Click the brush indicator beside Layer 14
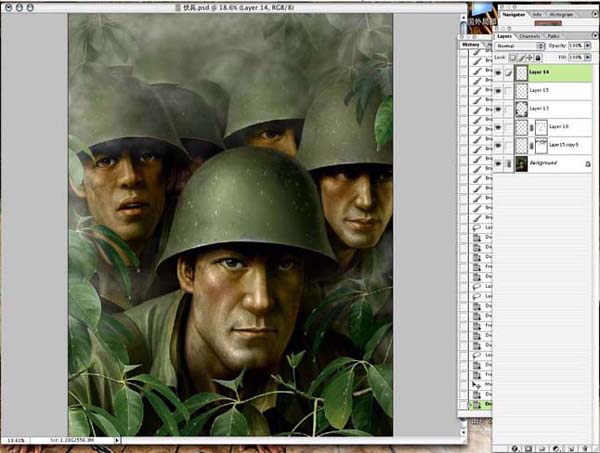Image resolution: width=600 pixels, height=453 pixels. [508, 73]
